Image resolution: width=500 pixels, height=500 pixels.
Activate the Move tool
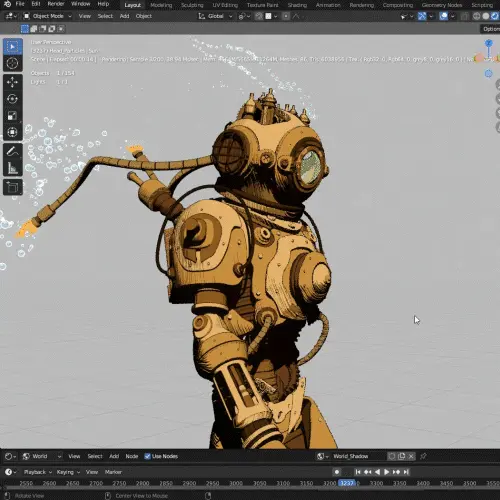point(13,82)
